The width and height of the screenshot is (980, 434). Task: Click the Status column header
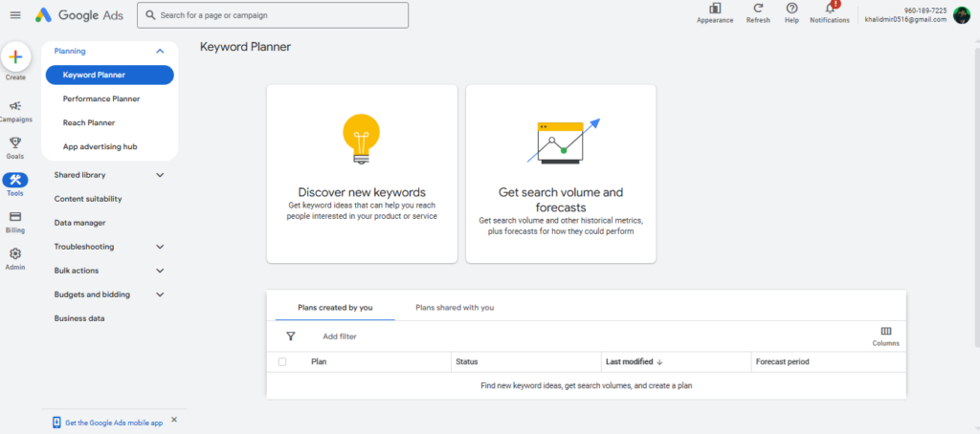point(467,361)
